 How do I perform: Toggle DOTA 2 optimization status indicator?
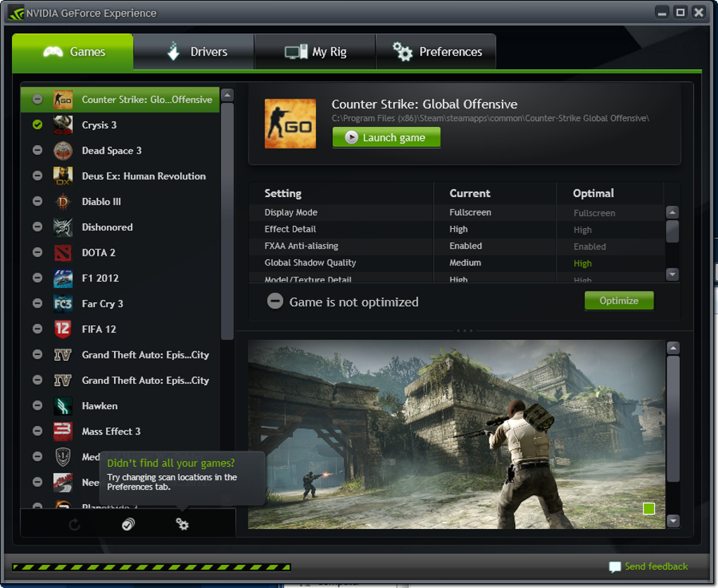click(37, 252)
